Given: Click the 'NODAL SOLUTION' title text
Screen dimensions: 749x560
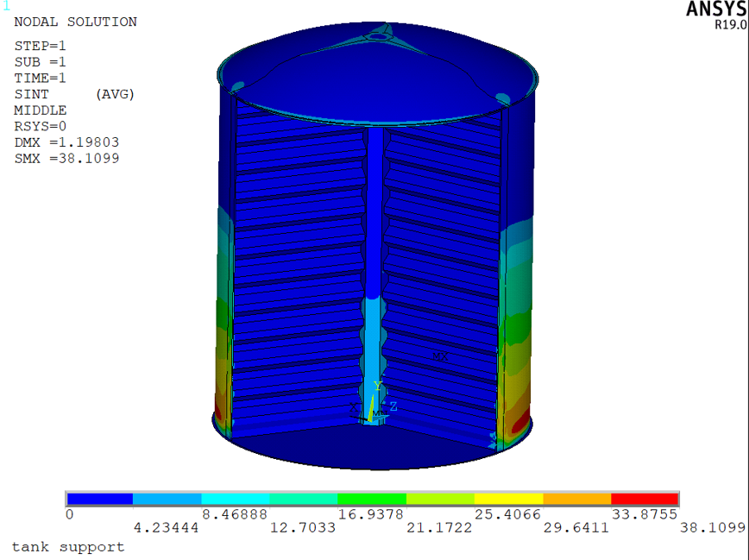Looking at the screenshot, I should 75,22.
